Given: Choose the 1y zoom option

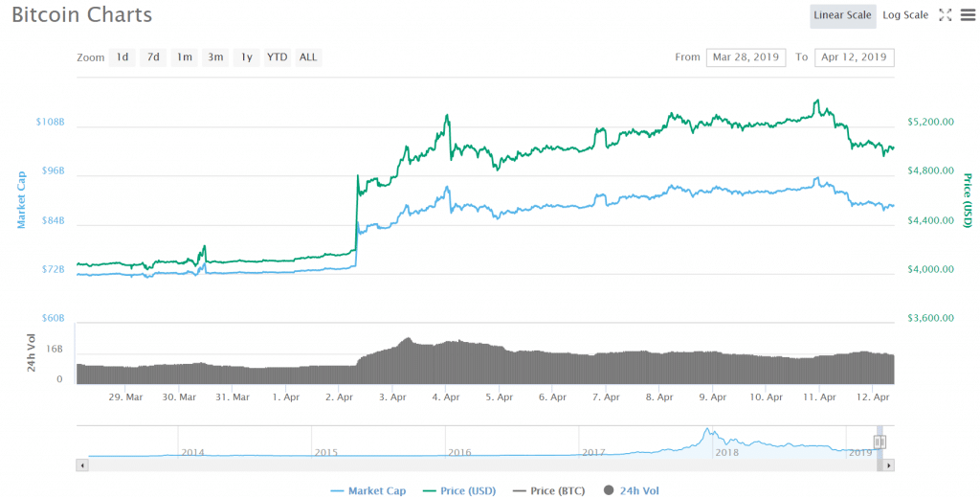Looking at the screenshot, I should click(x=246, y=57).
